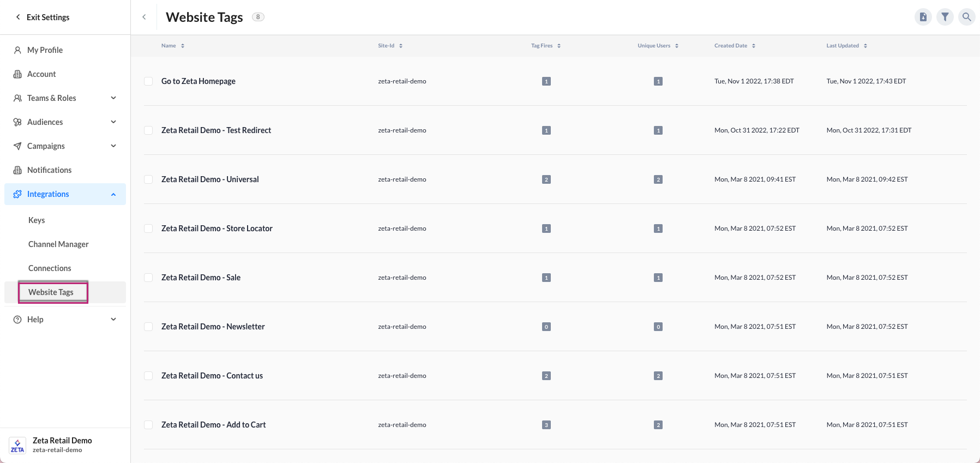Open Zeta Retail Demo - Newsletter tag row
The image size is (980, 463).
point(213,327)
